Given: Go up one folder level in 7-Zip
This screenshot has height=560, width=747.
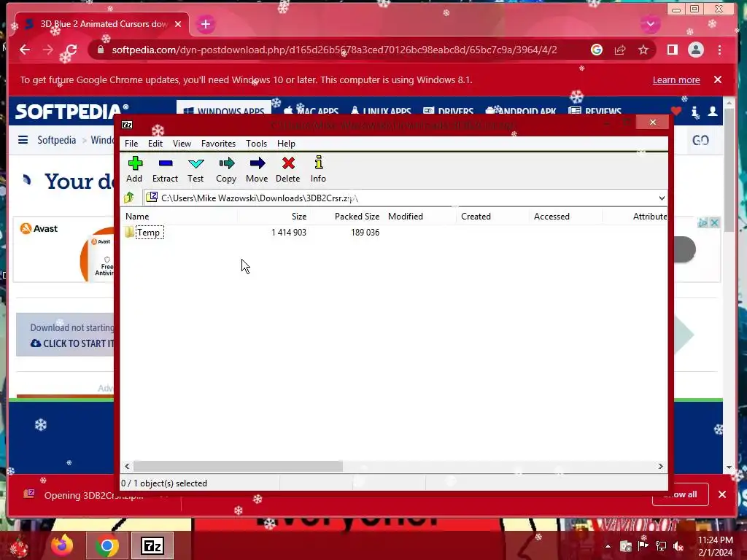Looking at the screenshot, I should point(129,198).
